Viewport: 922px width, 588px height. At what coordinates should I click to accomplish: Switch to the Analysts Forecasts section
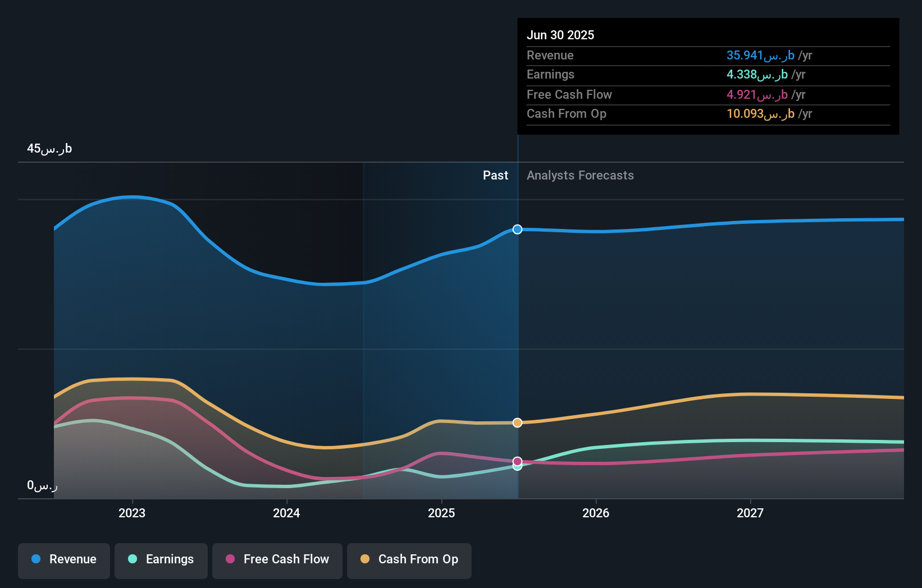(x=580, y=175)
